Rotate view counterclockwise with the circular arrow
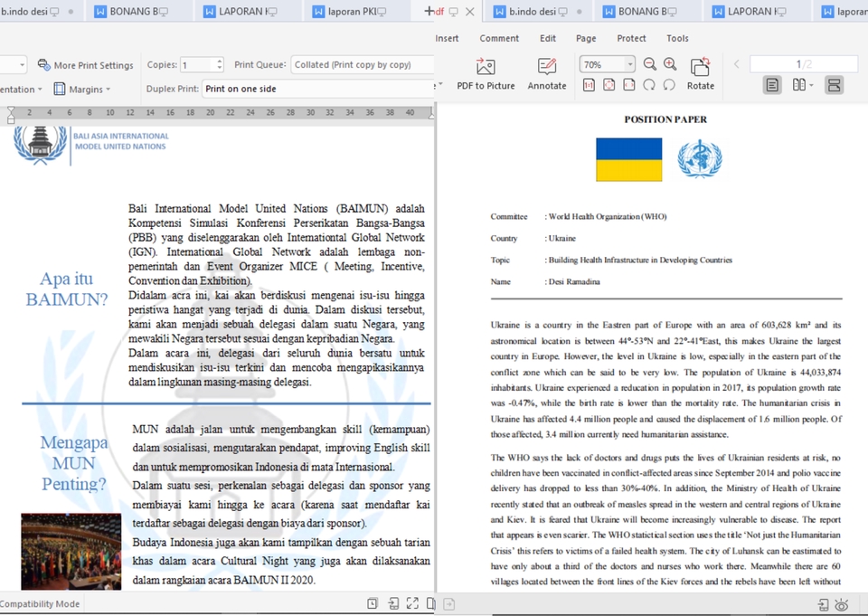This screenshot has width=868, height=616. (x=669, y=85)
